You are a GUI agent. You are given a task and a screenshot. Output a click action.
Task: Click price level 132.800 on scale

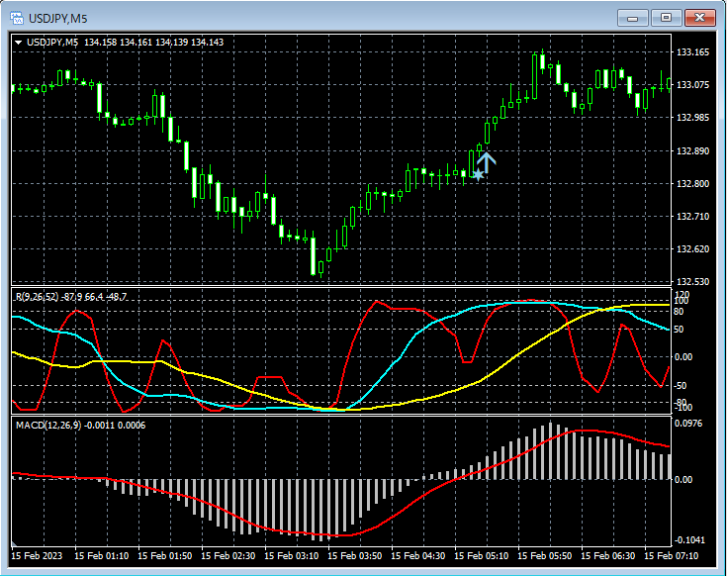tap(692, 183)
